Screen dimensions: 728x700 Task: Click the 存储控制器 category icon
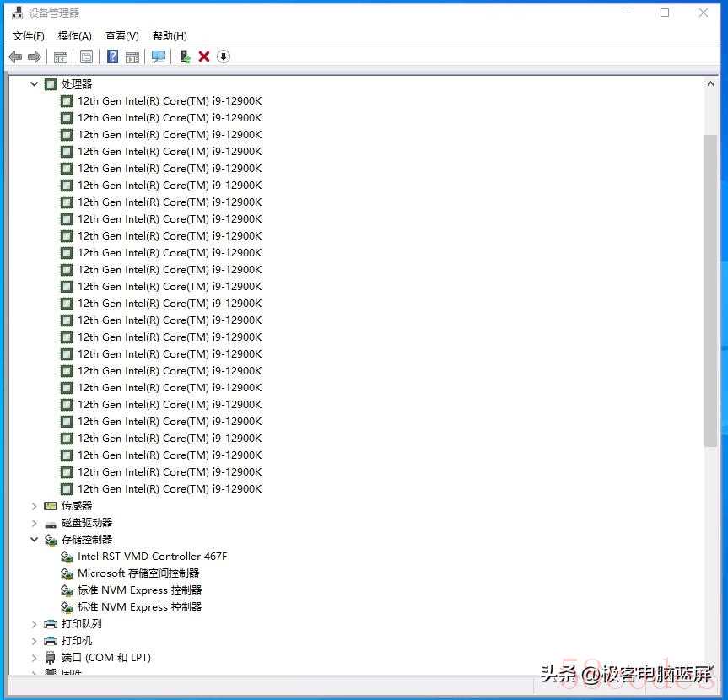50,540
